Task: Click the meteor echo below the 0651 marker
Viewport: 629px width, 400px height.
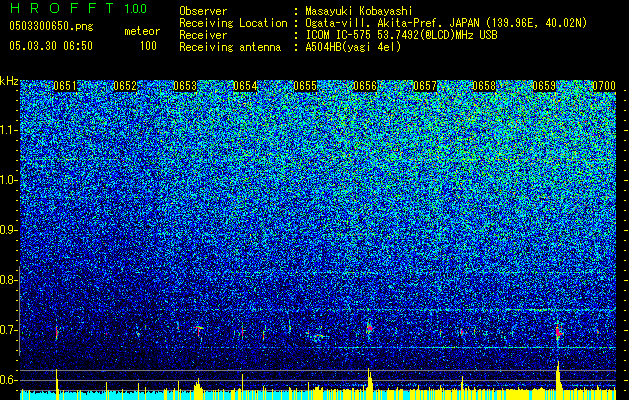Action: tap(57, 333)
